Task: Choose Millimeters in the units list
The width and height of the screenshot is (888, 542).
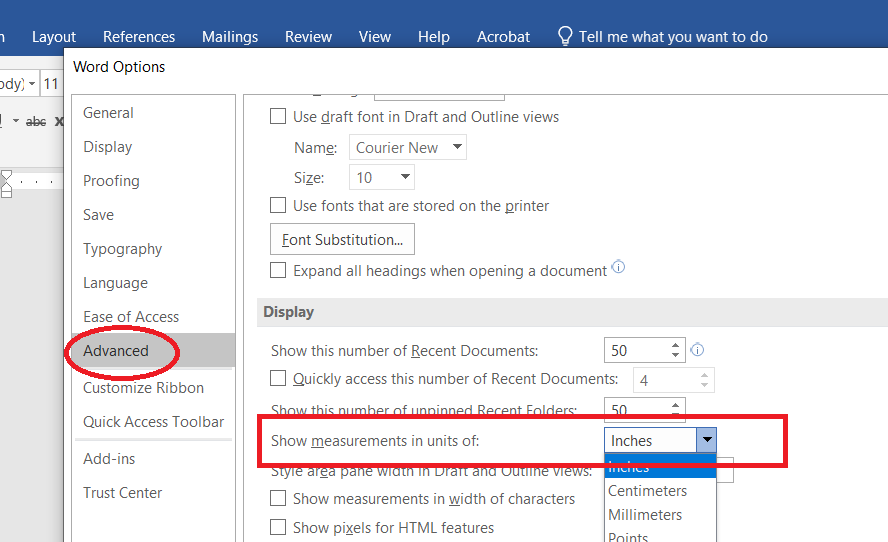Action: click(645, 515)
